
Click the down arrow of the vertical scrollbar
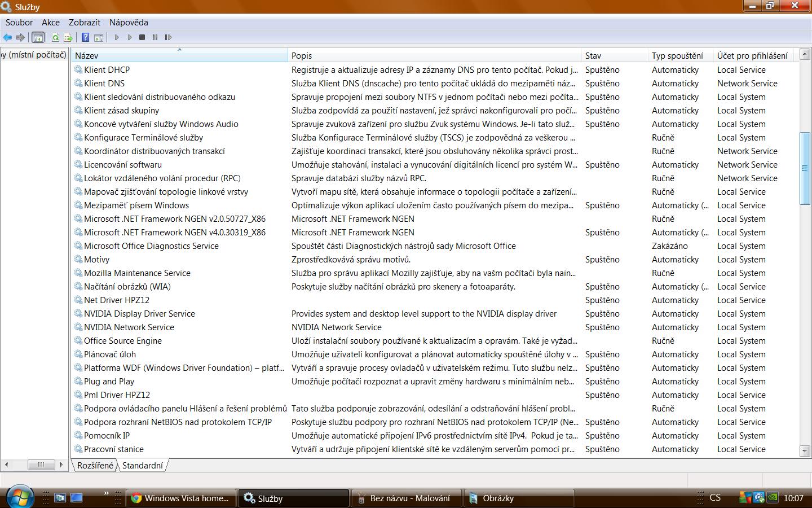[x=805, y=450]
